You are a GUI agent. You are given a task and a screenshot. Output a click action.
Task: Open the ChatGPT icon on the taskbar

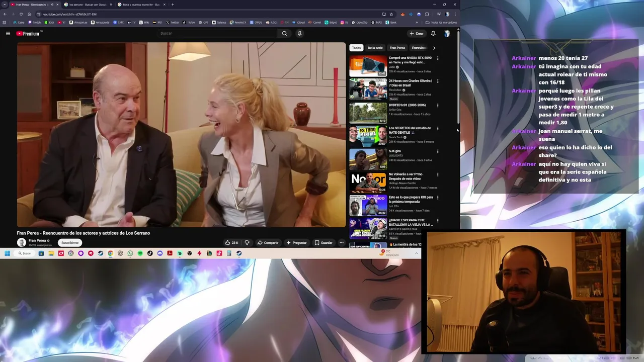(120, 253)
